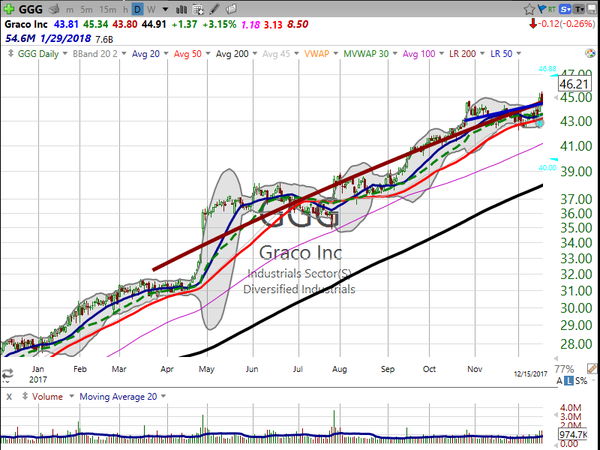The height and width of the screenshot is (450, 600).
Task: Click the cyan 46.88 price marker
Action: [547, 69]
